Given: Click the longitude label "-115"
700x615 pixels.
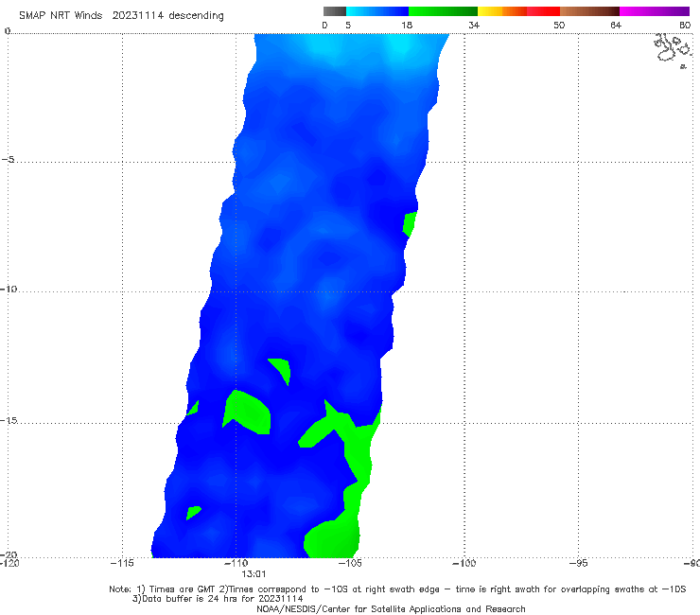Looking at the screenshot, I should (122, 563).
